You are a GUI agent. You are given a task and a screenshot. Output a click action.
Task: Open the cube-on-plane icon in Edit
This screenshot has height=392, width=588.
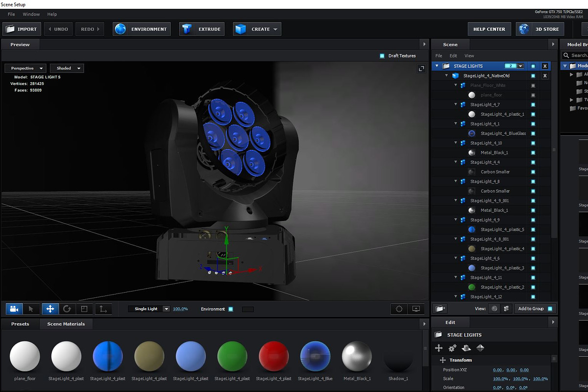[x=466, y=348]
